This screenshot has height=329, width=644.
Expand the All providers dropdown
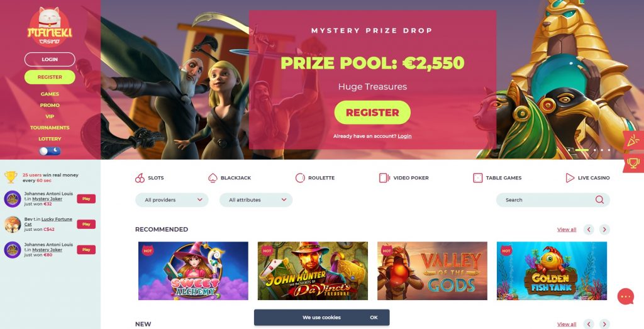coord(172,200)
